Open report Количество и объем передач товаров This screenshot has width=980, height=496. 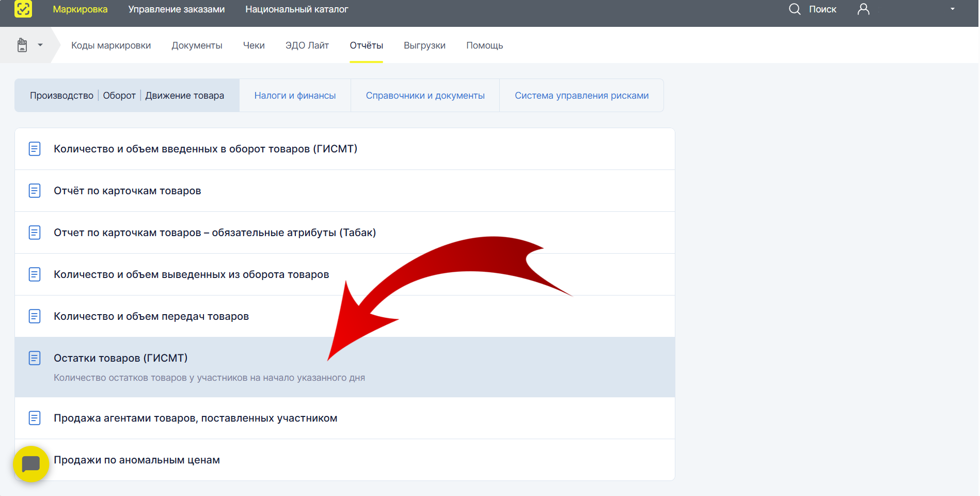coord(345,316)
